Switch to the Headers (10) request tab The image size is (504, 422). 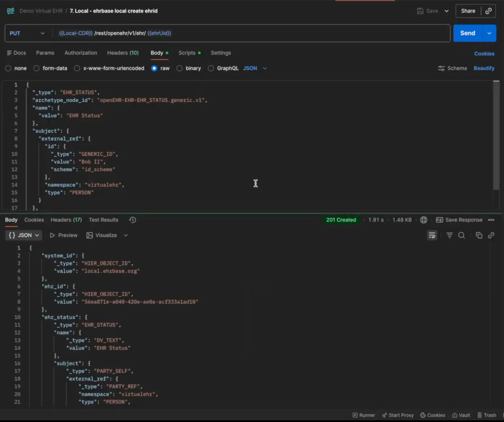pyautogui.click(x=123, y=53)
